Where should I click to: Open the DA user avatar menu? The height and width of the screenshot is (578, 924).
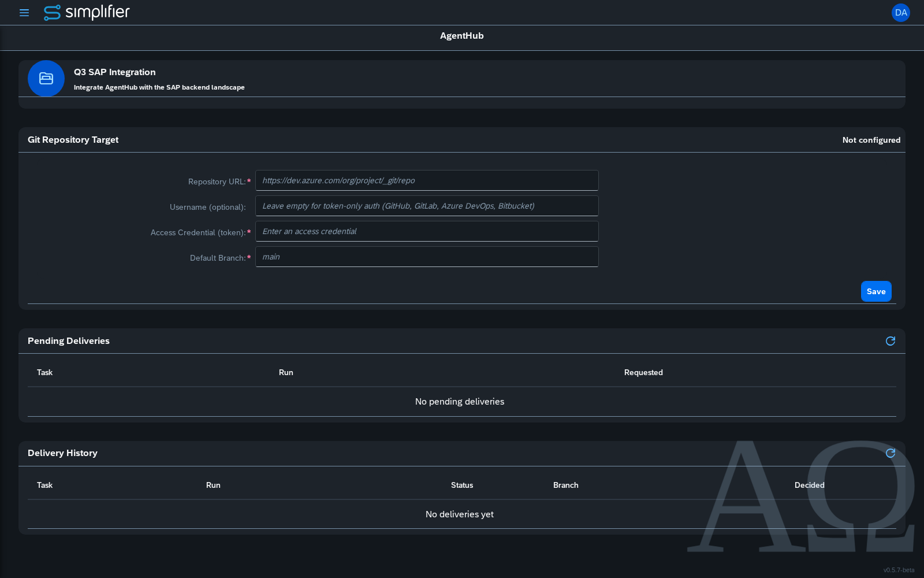(900, 13)
